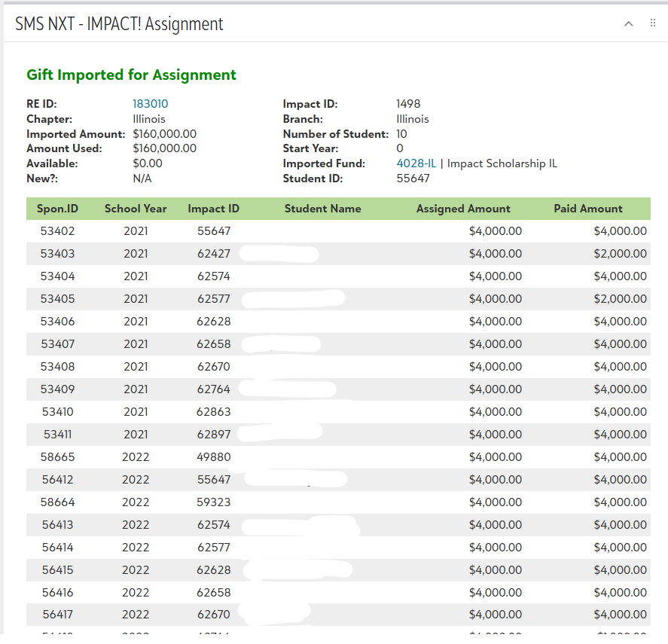Click Assigned Amount $4,000.00 in row 56415
Screen dimensions: 668x644
pos(496,570)
